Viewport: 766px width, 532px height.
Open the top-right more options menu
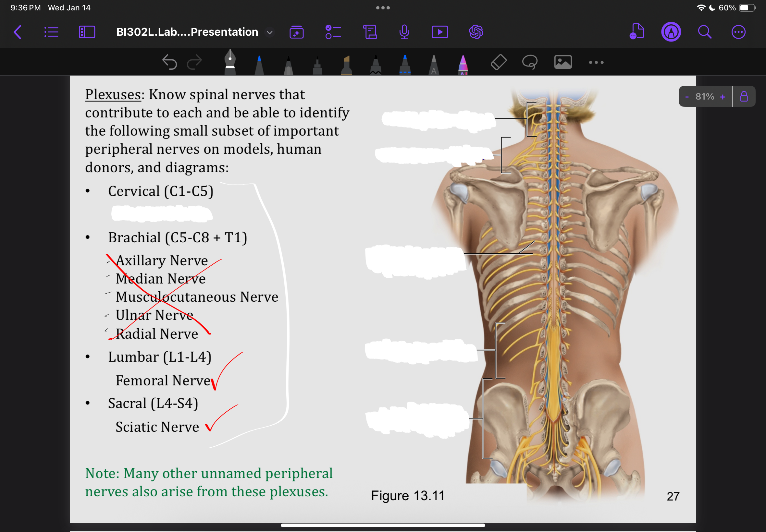coord(739,32)
